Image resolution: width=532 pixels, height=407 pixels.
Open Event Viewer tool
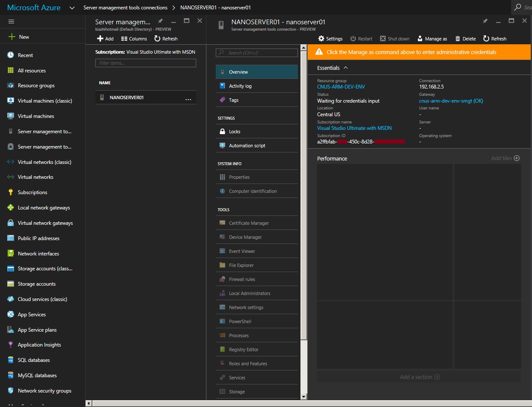coord(257,251)
